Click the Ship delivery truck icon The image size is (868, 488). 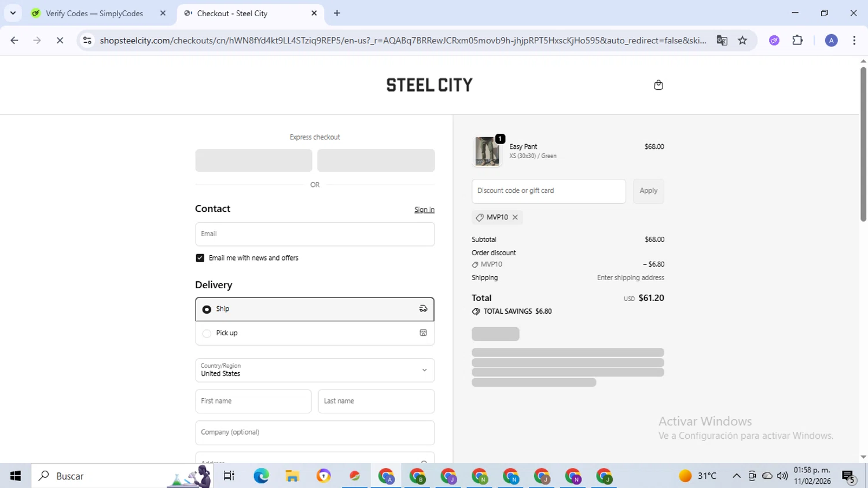[423, 309]
